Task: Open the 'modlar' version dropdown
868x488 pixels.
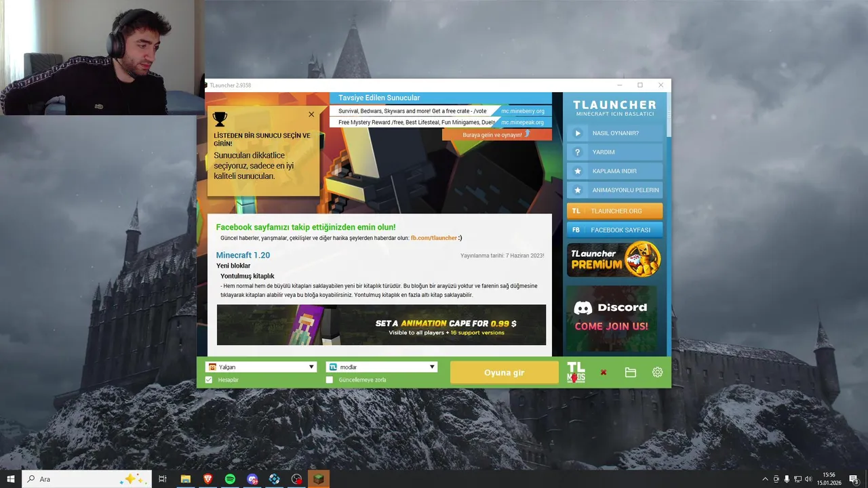Action: tap(381, 367)
